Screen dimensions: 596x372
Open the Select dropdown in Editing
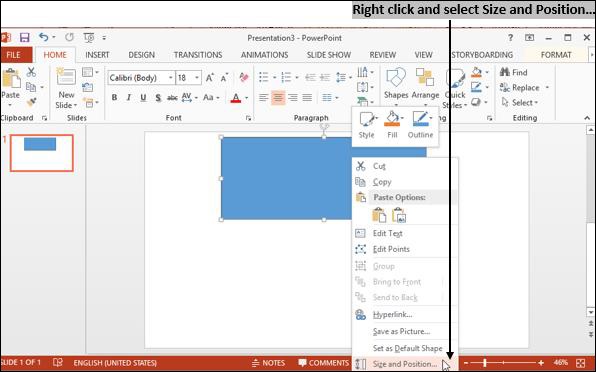(x=520, y=102)
